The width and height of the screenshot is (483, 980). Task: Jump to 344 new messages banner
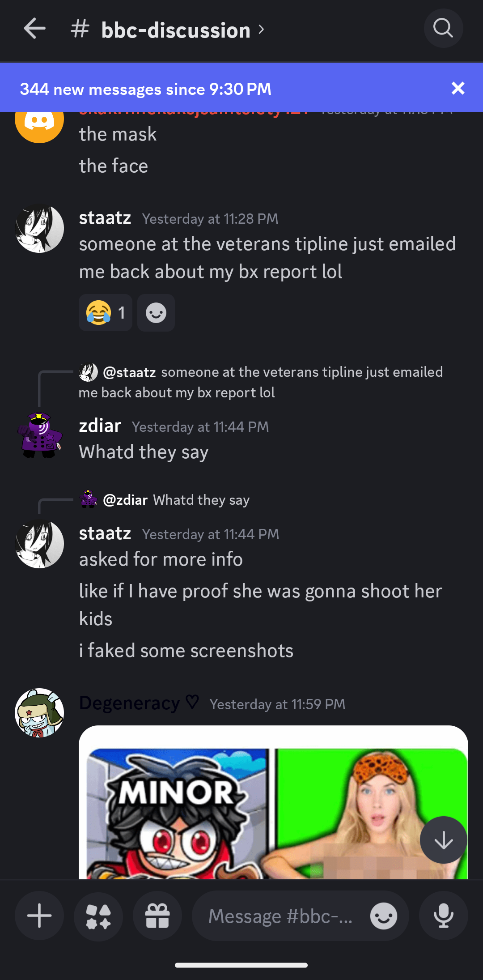tap(145, 89)
